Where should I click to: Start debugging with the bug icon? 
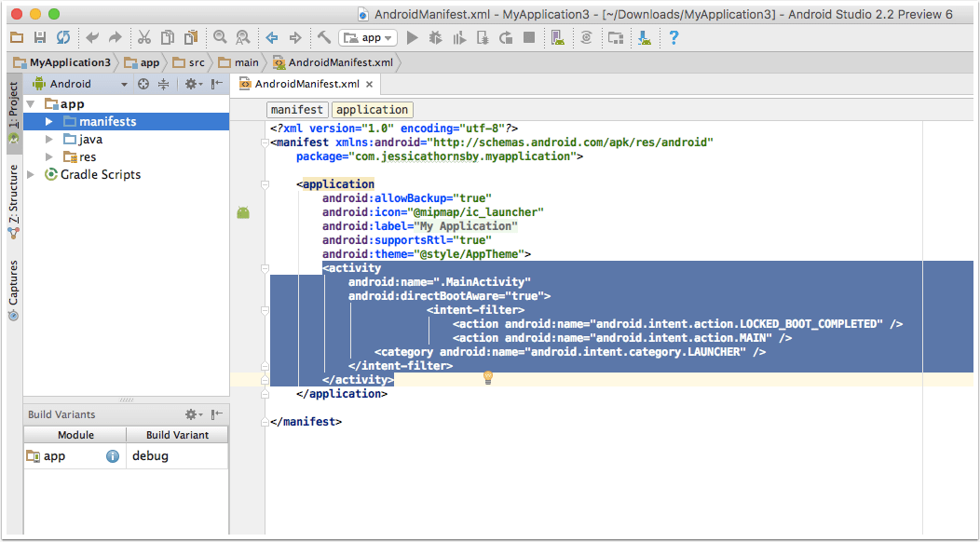(435, 37)
